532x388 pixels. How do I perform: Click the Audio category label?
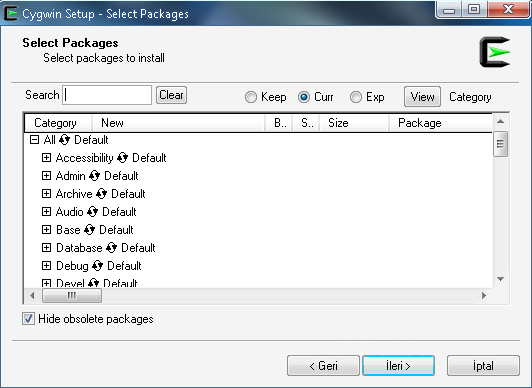coord(70,212)
